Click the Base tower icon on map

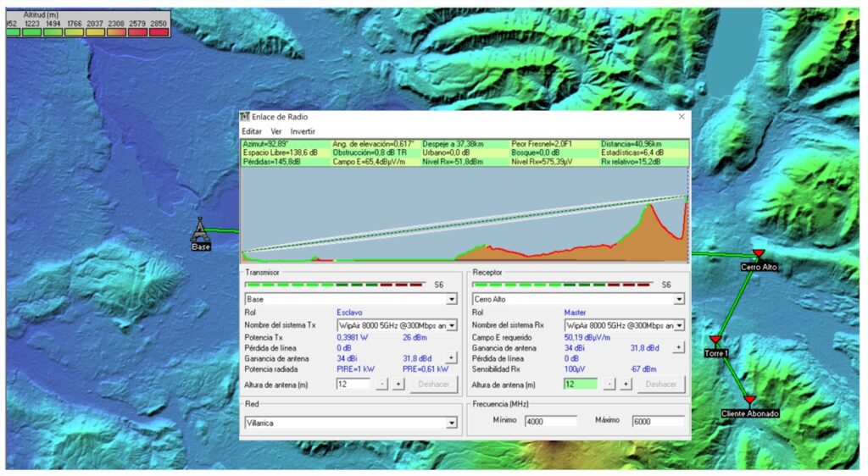pos(200,230)
